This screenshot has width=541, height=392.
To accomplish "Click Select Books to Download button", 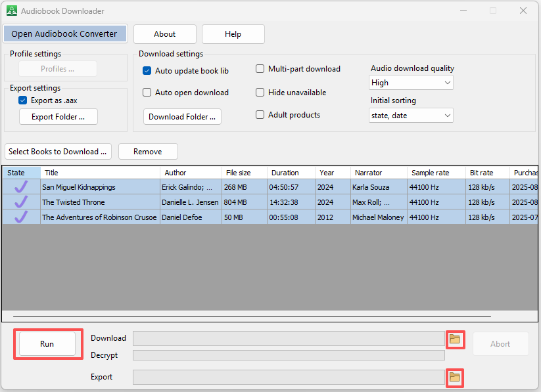I will [x=58, y=152].
